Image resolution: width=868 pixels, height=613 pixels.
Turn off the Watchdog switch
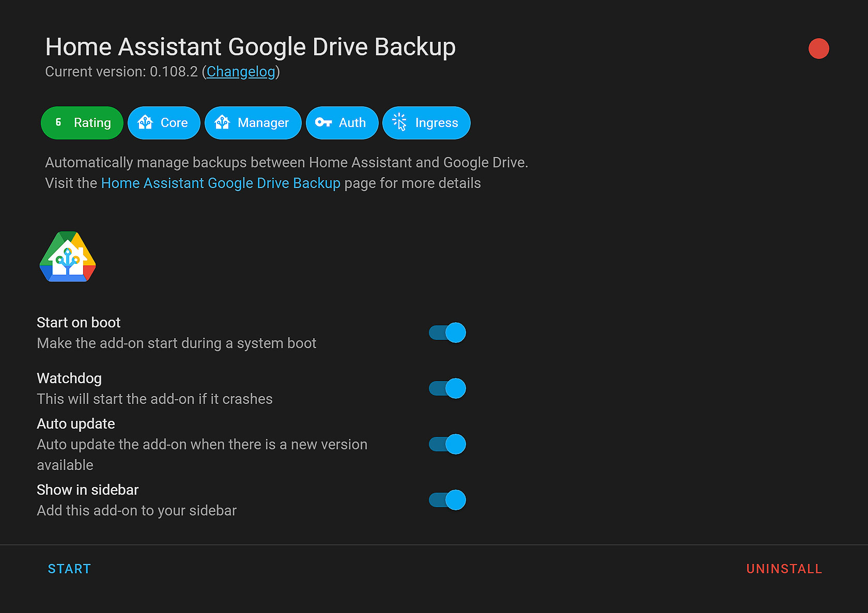(x=447, y=388)
